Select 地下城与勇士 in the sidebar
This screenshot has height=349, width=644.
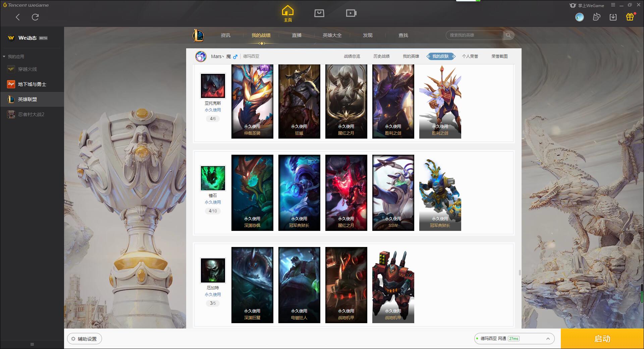pyautogui.click(x=32, y=84)
